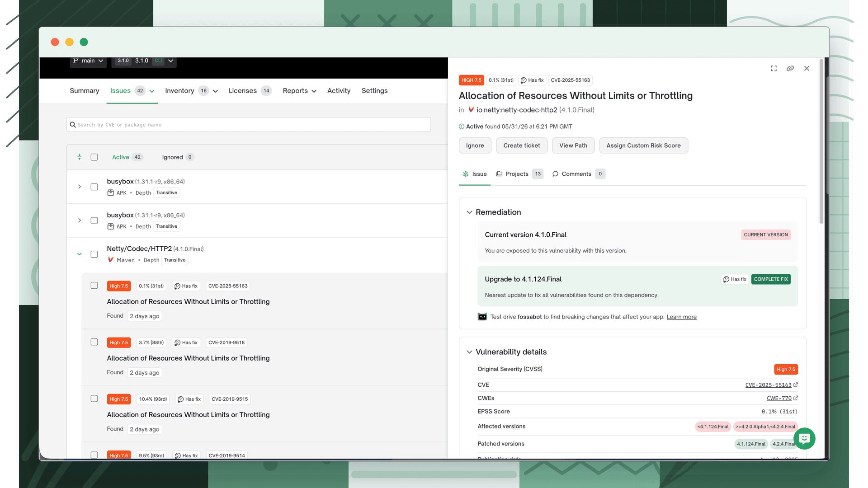Click the external link icon beside CWE-770
Image resolution: width=868 pixels, height=488 pixels.
[796, 398]
